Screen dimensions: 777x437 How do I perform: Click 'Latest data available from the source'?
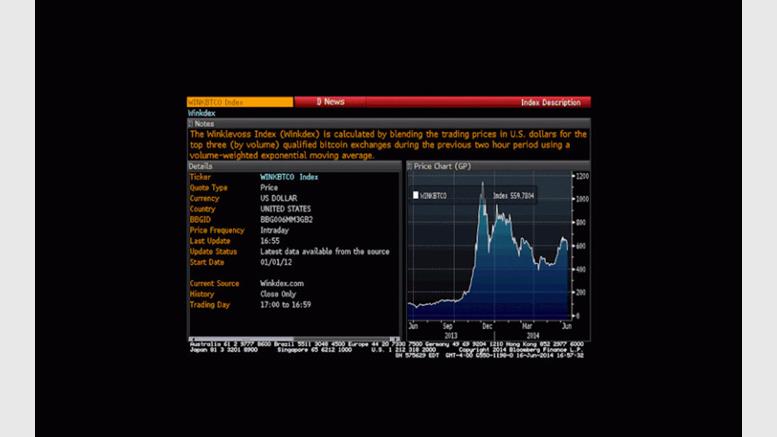(325, 252)
